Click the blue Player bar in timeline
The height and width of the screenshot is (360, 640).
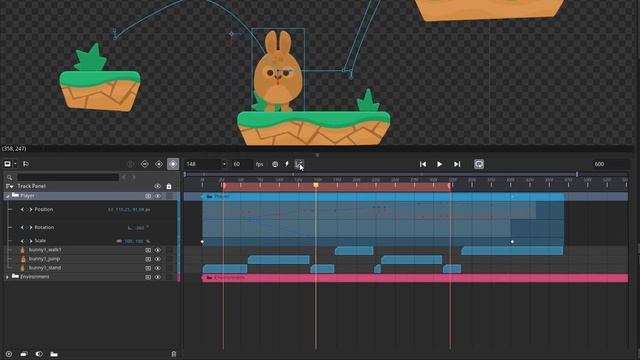tap(383, 197)
